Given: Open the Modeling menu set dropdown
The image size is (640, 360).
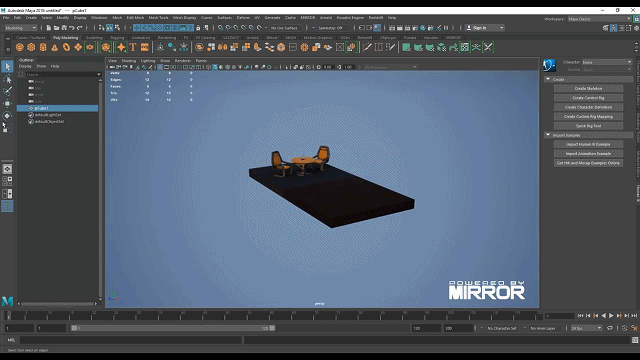Looking at the screenshot, I should click(20, 28).
